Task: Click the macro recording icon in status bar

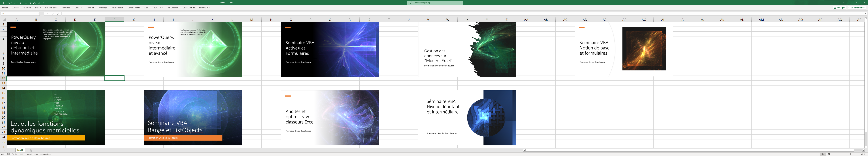Action: coord(8,154)
